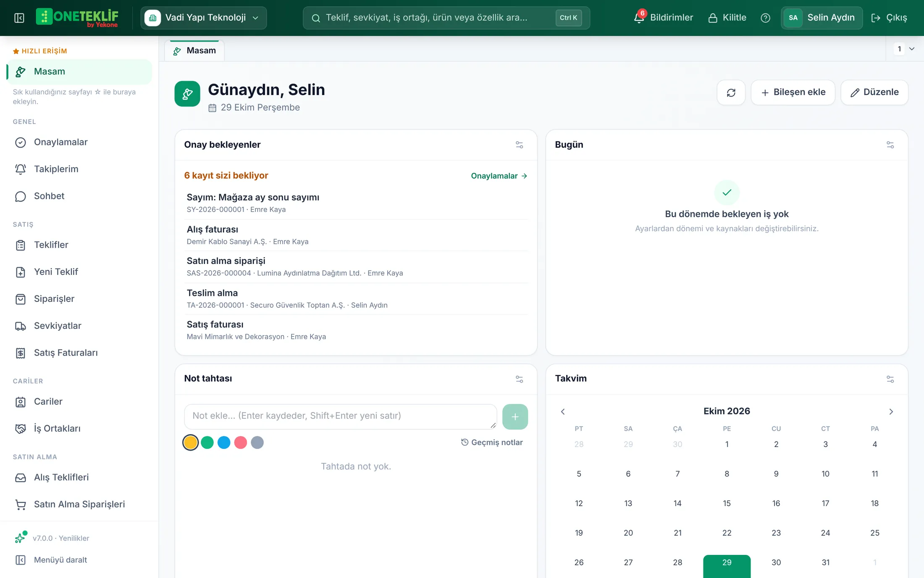Follow the Onaylamalar arrow link
The height and width of the screenshot is (578, 924).
(x=499, y=176)
